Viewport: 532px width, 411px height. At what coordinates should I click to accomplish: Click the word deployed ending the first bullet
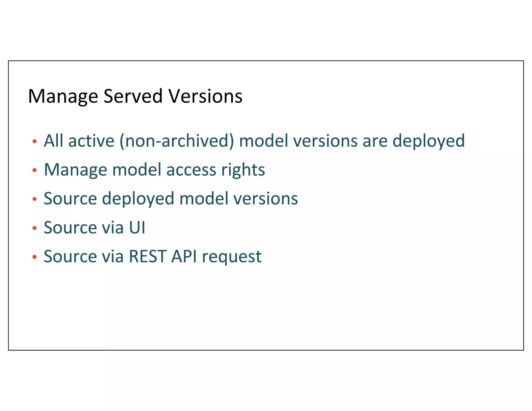pyautogui.click(x=428, y=141)
